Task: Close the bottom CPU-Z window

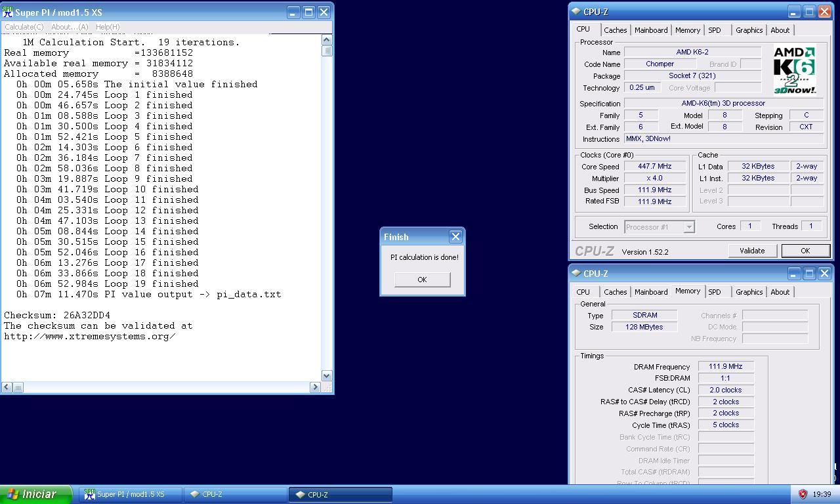Action: (x=825, y=273)
